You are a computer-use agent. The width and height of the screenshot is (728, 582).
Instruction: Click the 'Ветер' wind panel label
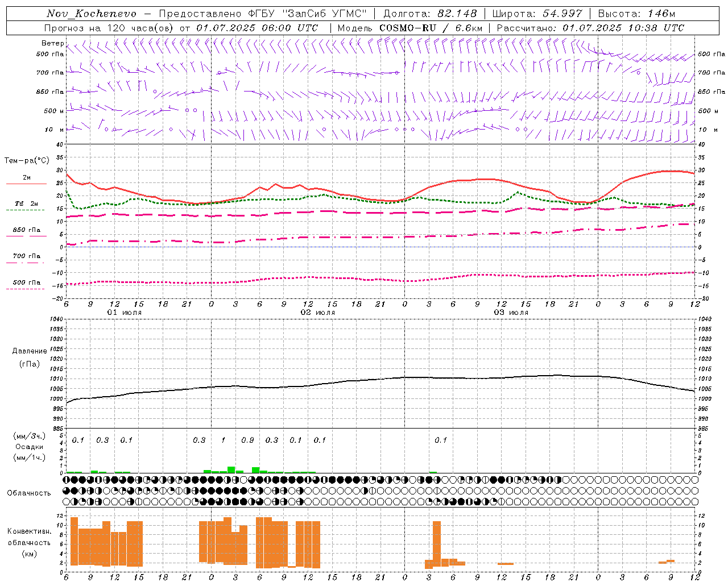(x=52, y=43)
